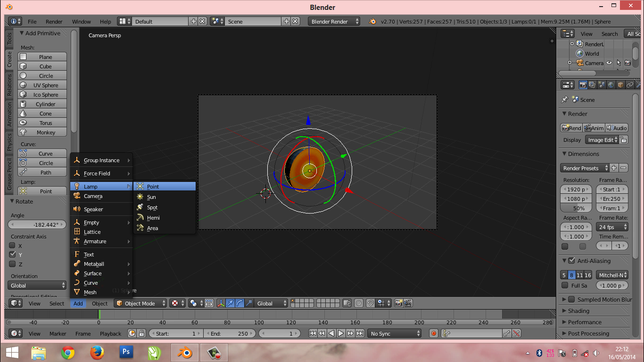
Task: Open the Render Presets dropdown
Action: pyautogui.click(x=584, y=168)
